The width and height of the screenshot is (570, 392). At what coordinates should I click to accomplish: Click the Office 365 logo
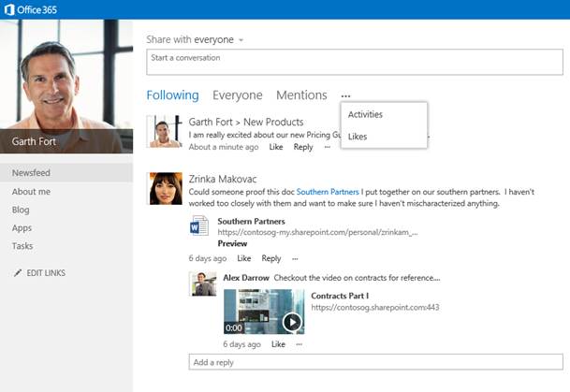(31, 9)
